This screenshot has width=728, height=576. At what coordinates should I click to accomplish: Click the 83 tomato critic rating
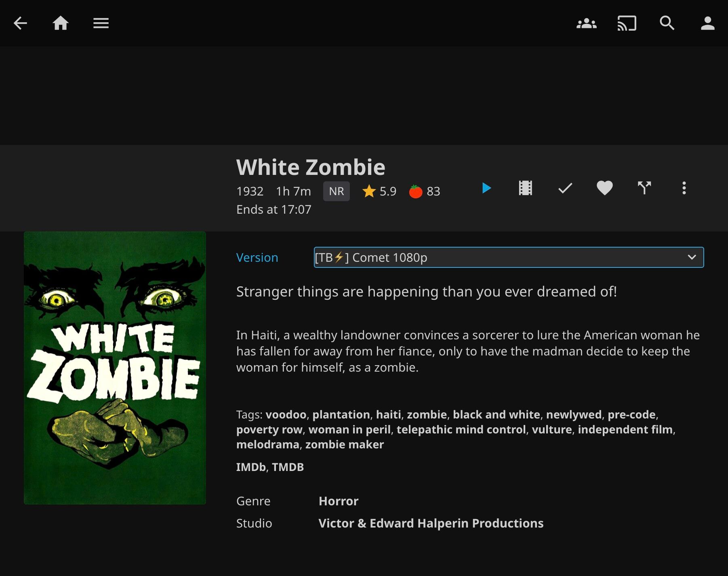coord(425,191)
